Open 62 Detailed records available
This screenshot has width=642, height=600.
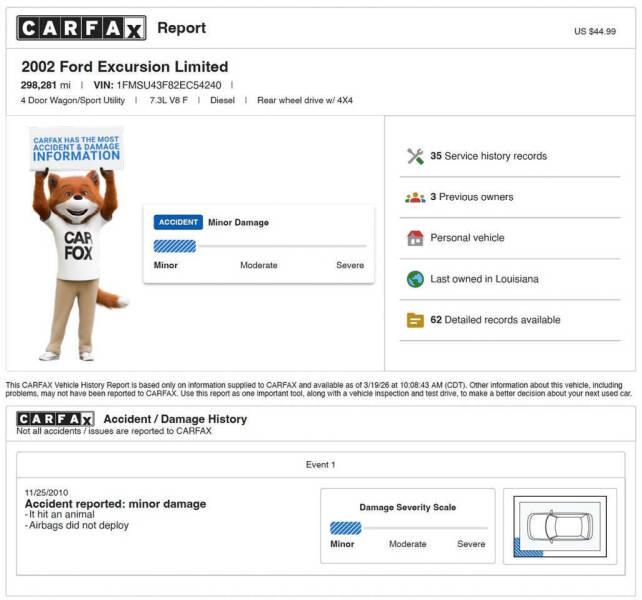pyautogui.click(x=495, y=320)
